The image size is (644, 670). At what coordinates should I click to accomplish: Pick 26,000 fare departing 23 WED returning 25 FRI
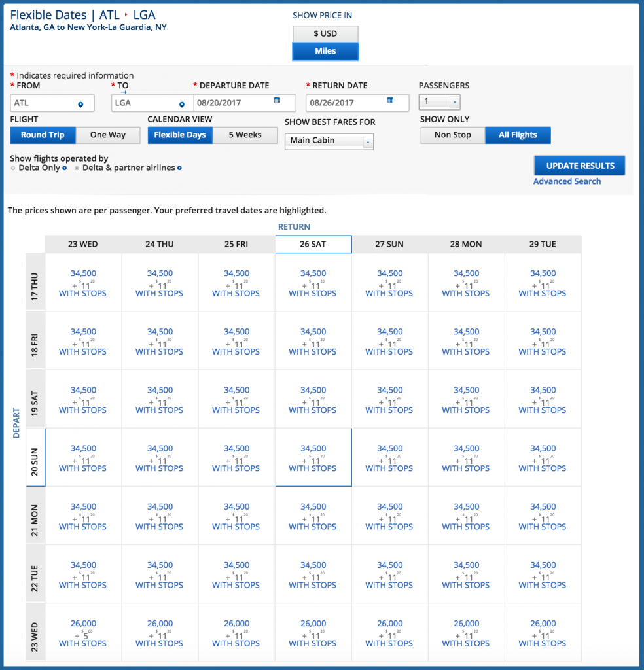[236, 633]
